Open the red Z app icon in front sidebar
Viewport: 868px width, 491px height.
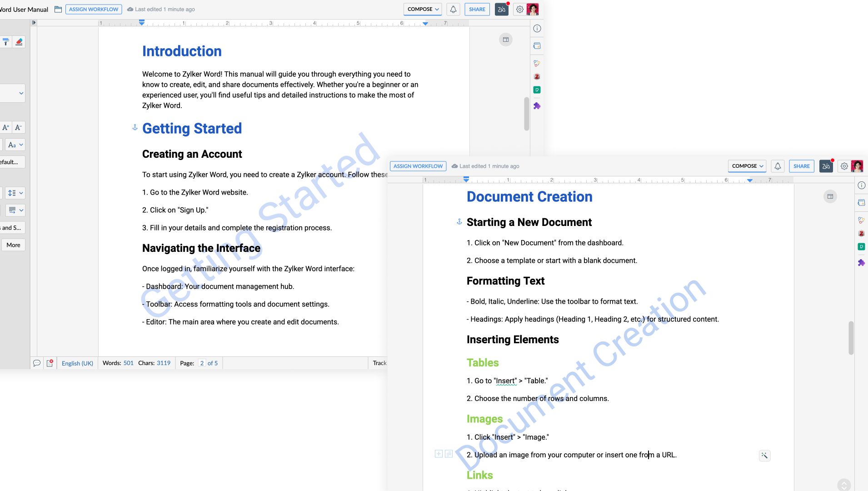point(861,234)
